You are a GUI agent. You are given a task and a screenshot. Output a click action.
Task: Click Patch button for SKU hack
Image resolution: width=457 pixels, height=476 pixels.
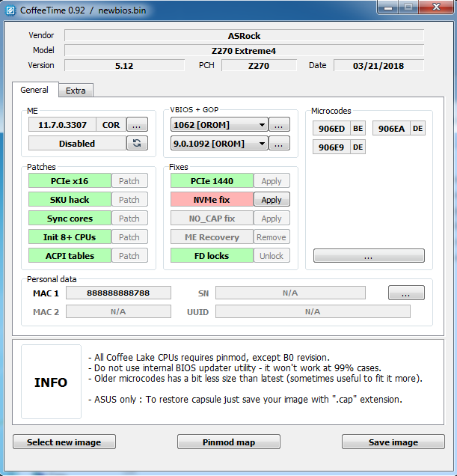tap(129, 199)
